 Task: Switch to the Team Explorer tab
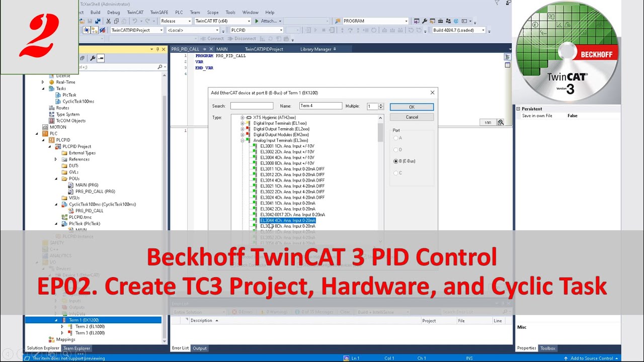pyautogui.click(x=76, y=348)
